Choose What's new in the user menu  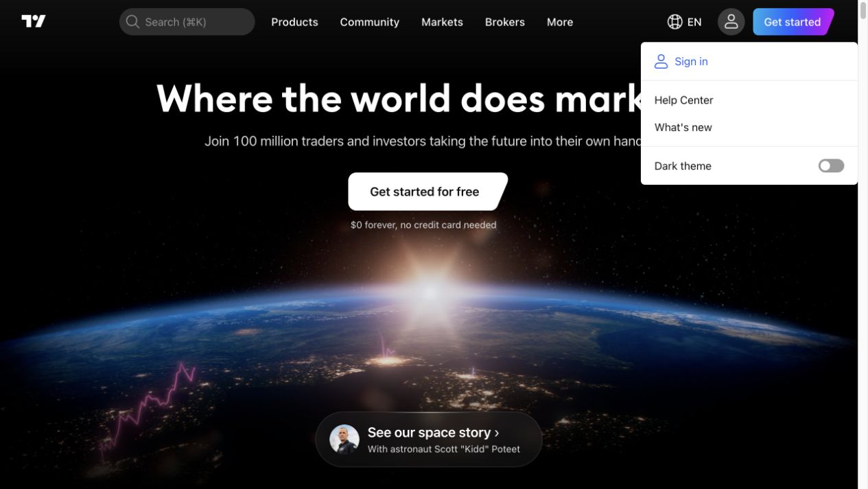(749, 128)
